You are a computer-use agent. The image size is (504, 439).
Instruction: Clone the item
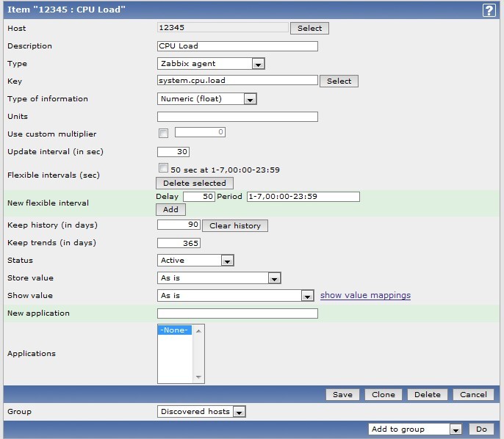(x=384, y=395)
